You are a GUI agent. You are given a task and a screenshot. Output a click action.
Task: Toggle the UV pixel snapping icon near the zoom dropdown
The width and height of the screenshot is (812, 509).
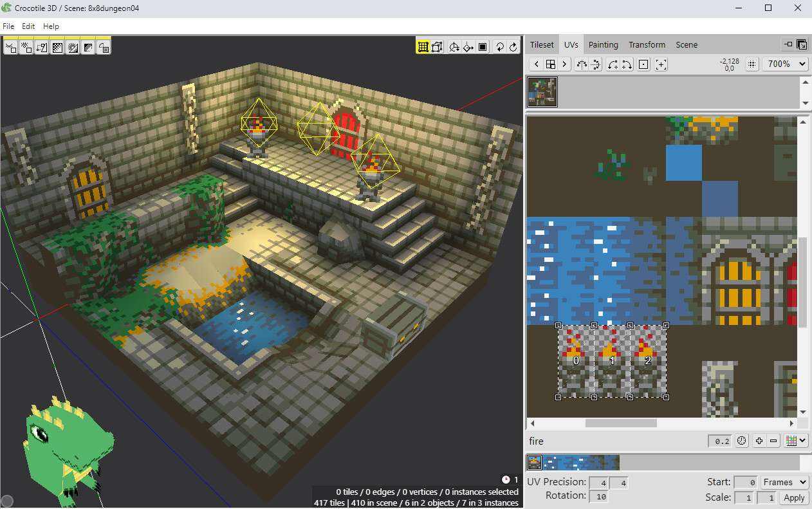(x=752, y=64)
